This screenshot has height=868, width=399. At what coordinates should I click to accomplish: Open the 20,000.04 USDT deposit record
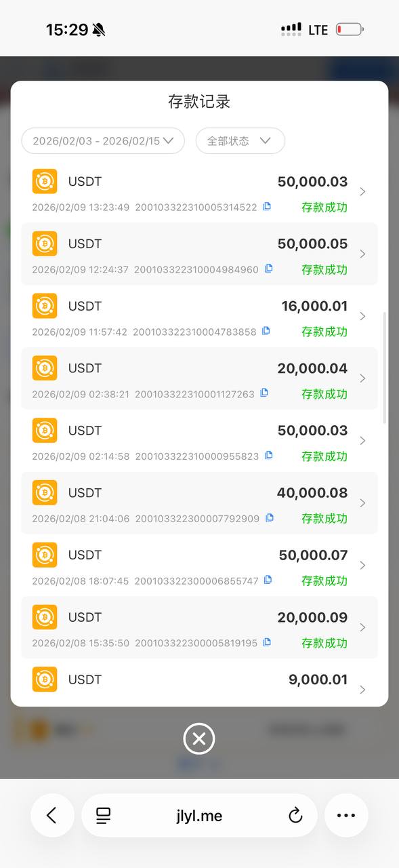click(x=199, y=378)
